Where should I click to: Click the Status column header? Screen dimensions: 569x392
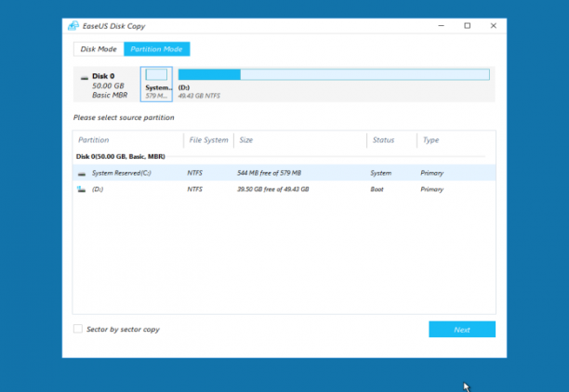[384, 140]
